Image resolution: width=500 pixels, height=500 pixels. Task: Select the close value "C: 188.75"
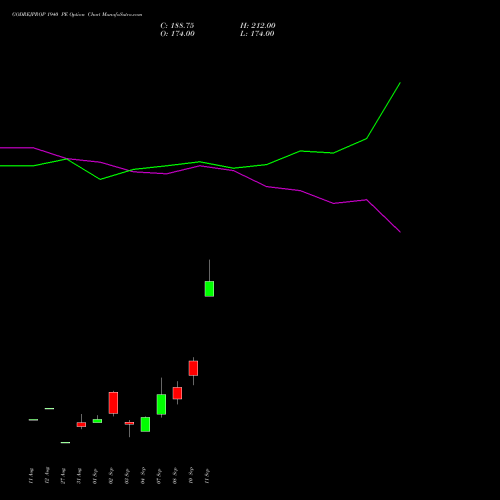(177, 26)
